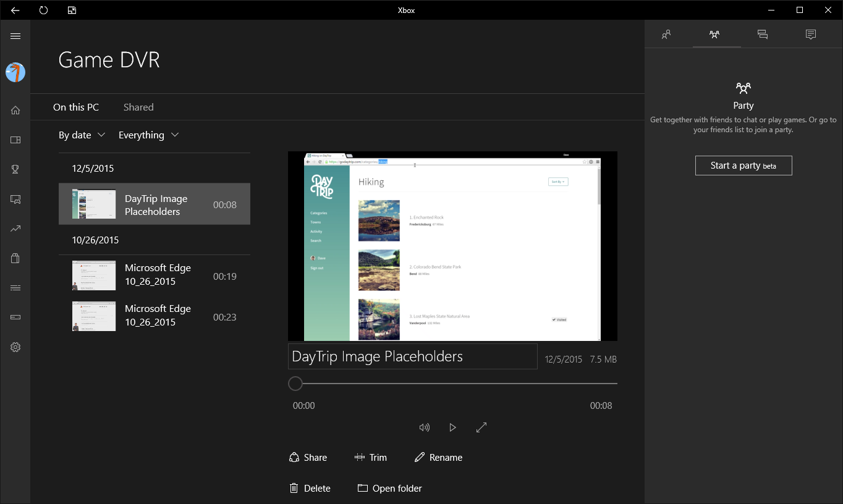Select the 00:19 Microsoft Edge clip
The image size is (843, 504).
[x=155, y=275]
